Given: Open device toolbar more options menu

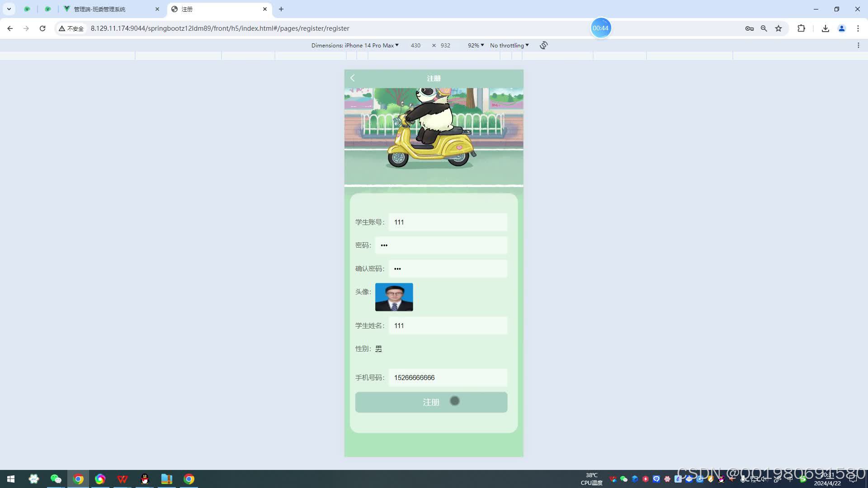Looking at the screenshot, I should pyautogui.click(x=858, y=45).
